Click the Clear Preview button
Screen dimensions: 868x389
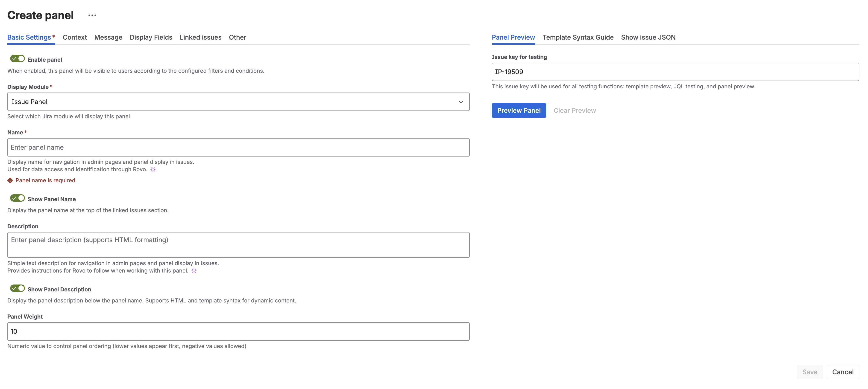(x=575, y=110)
